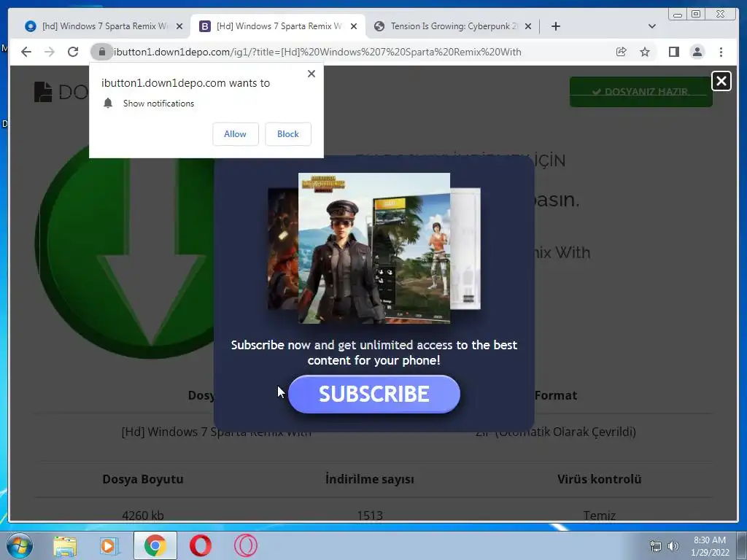Open Opera from the taskbar
Viewport: 747px width, 560px height.
(201, 545)
